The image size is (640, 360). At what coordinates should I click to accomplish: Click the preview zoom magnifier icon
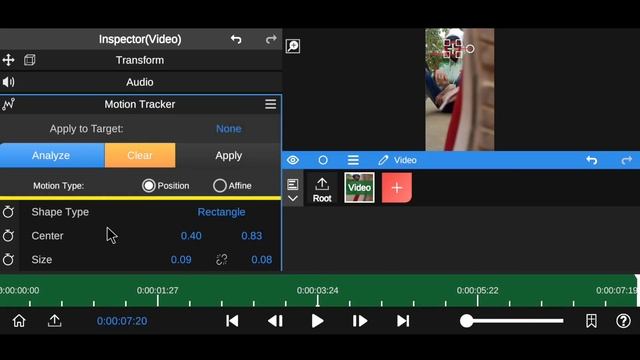click(x=293, y=46)
